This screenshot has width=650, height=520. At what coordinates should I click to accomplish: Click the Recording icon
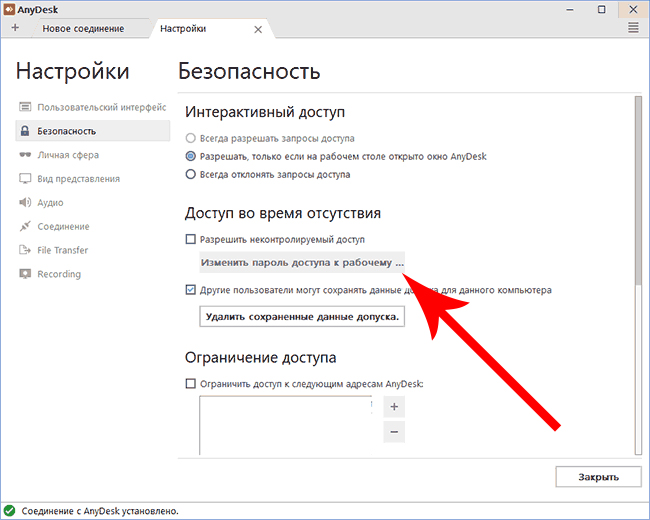pos(25,274)
